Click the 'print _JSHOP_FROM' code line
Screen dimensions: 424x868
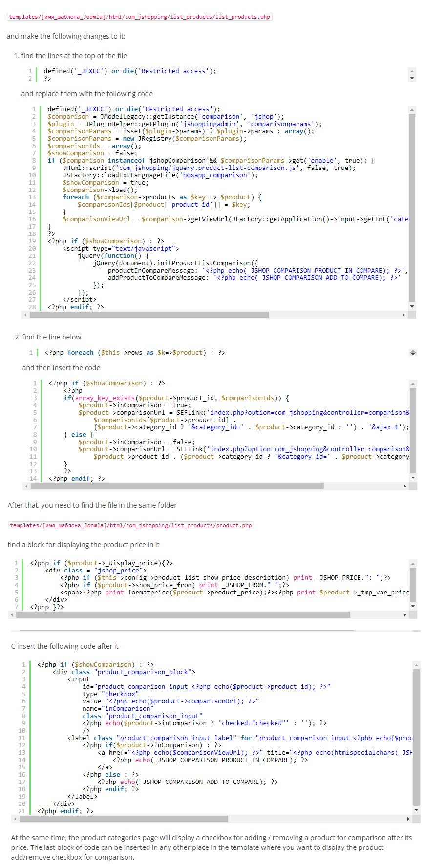tap(175, 585)
